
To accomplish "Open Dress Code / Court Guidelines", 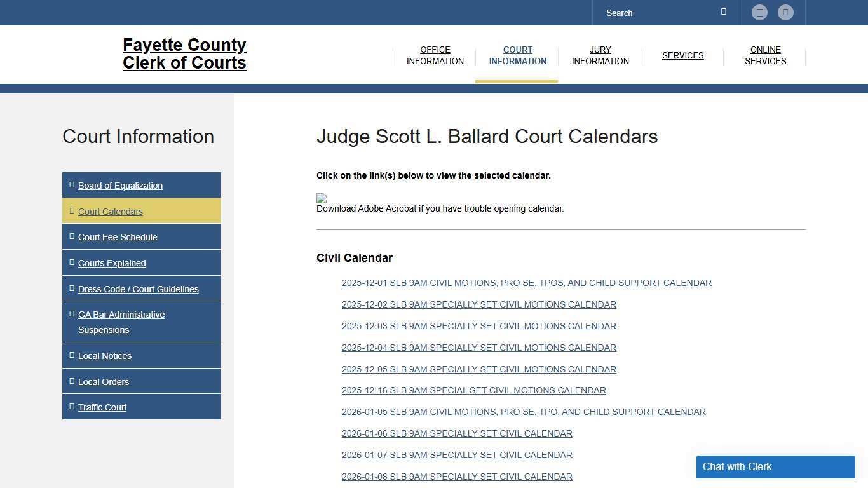I will point(138,288).
